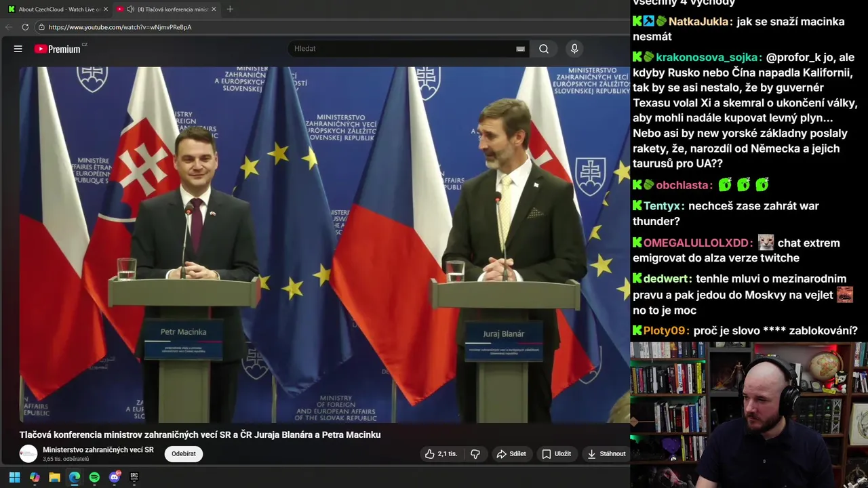Dislike the video with thumbs-down

475,454
